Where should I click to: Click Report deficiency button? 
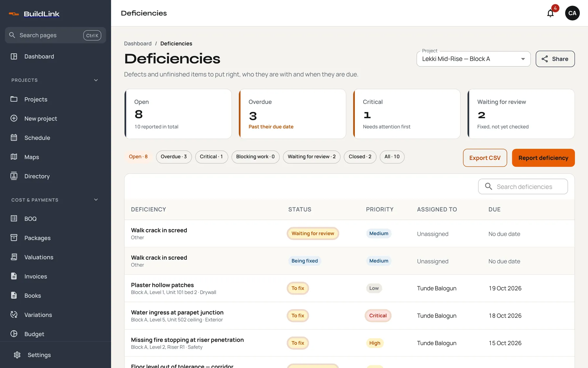coord(543,158)
